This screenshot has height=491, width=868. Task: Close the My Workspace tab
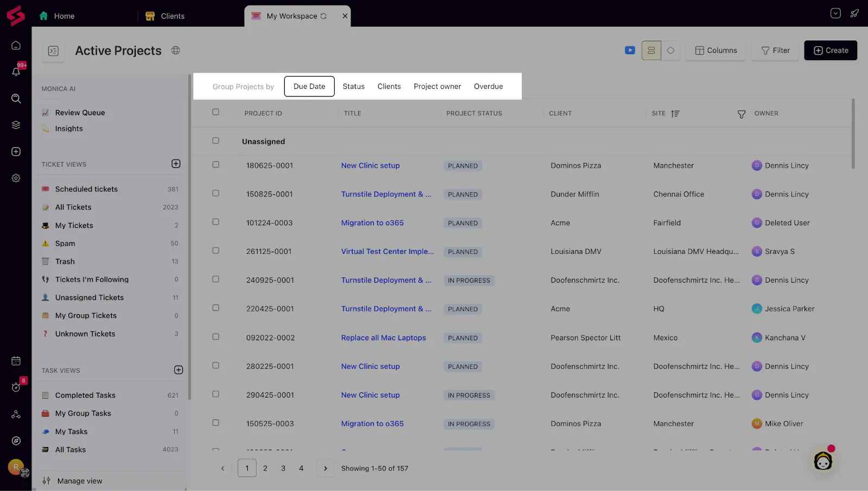click(x=345, y=16)
